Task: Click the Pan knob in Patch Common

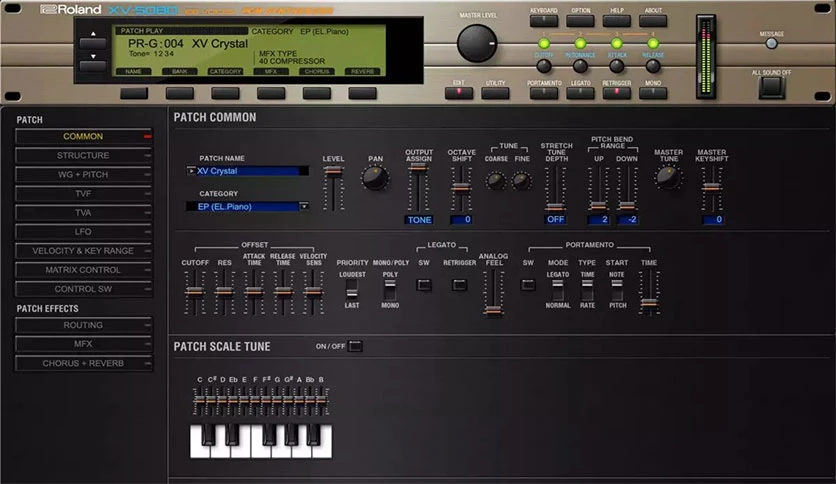Action: [375, 178]
